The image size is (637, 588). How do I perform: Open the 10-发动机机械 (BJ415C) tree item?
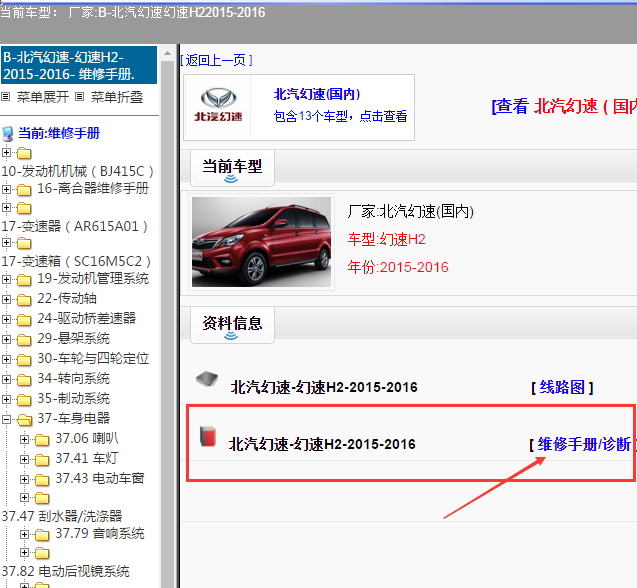pyautogui.click(x=77, y=171)
